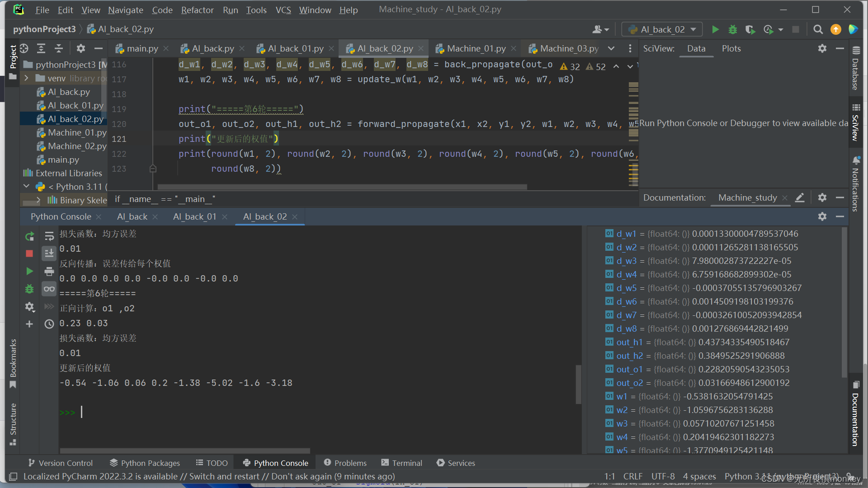
Task: Select the d_w5 variable in variables list
Action: pyautogui.click(x=703, y=288)
